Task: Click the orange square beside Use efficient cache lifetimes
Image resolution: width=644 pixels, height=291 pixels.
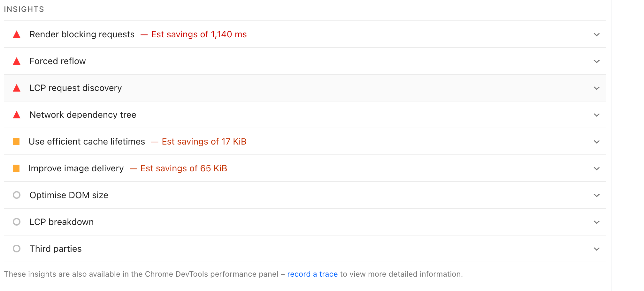Action: click(17, 142)
